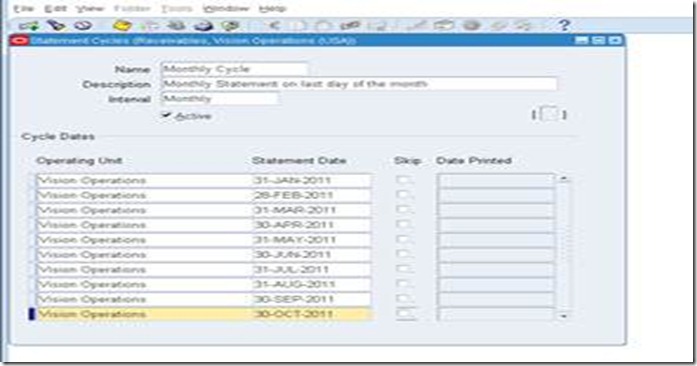697x366 pixels.
Task: Open the File menu
Action: point(24,8)
